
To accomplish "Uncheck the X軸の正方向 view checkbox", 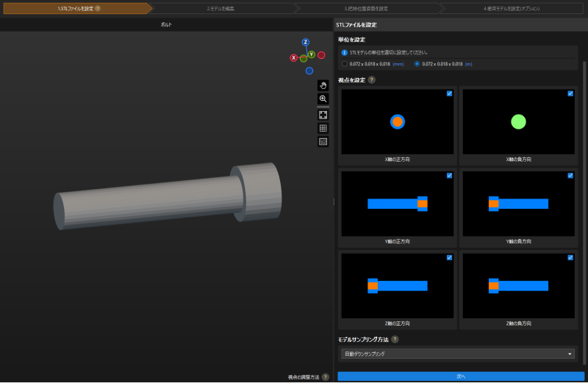I will [x=449, y=93].
